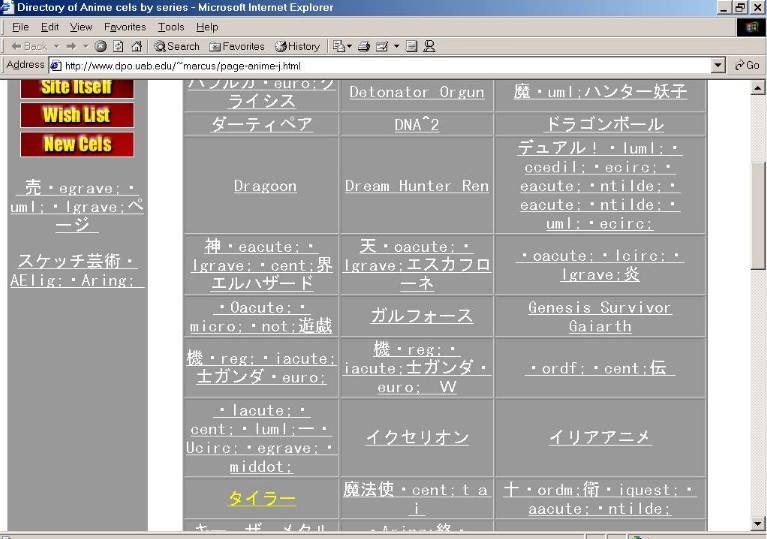Click the page icon in the address bar

click(56, 66)
